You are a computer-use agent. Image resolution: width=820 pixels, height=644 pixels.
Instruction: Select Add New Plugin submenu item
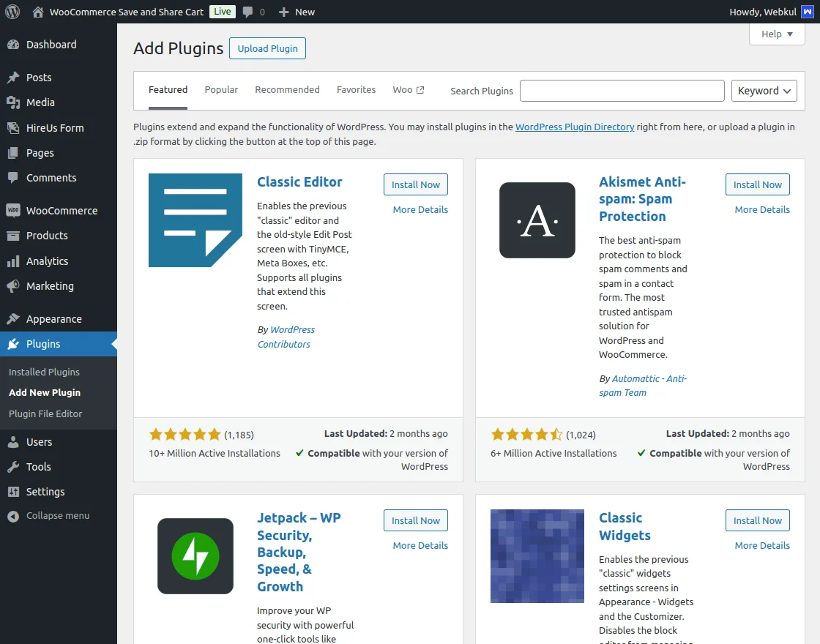click(x=45, y=392)
